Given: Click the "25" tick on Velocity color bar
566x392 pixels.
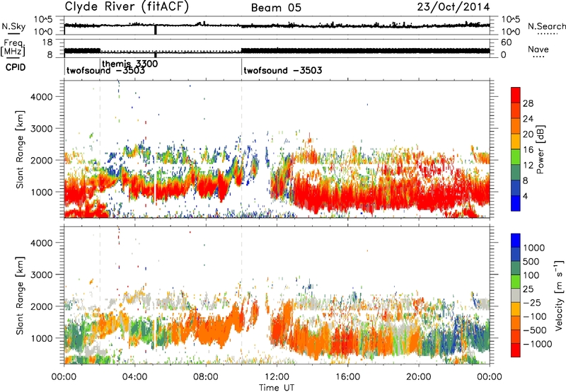Looking at the screenshot, I should (x=528, y=289).
